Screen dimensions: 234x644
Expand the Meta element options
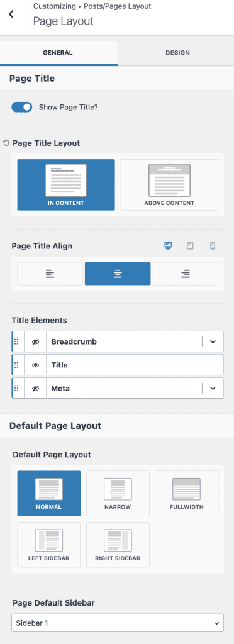[x=213, y=388]
